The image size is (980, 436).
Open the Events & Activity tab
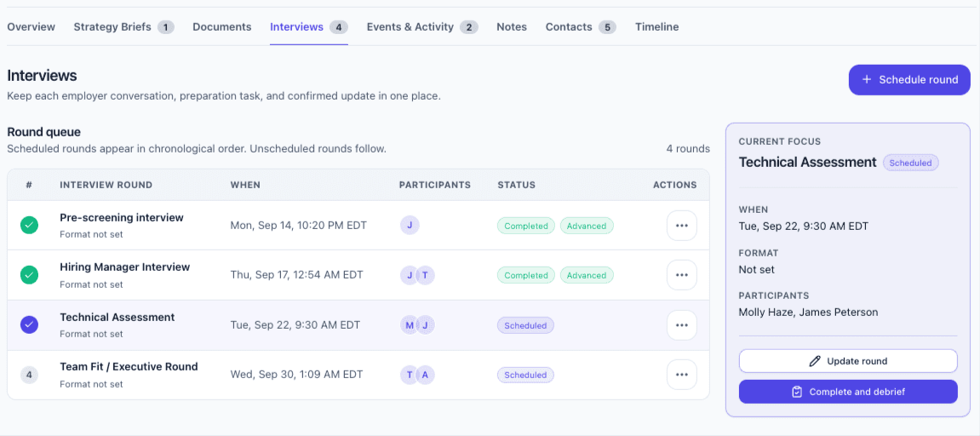422,27
